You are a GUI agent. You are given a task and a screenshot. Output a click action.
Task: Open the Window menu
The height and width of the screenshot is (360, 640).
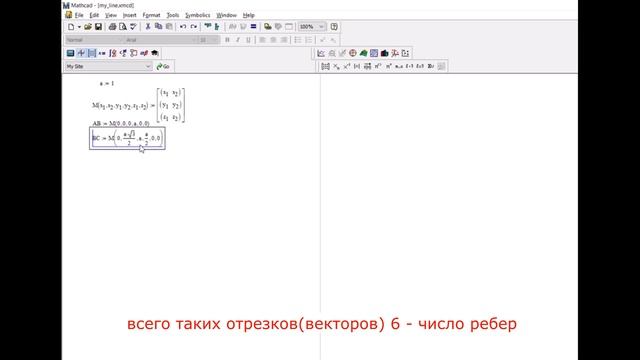226,15
